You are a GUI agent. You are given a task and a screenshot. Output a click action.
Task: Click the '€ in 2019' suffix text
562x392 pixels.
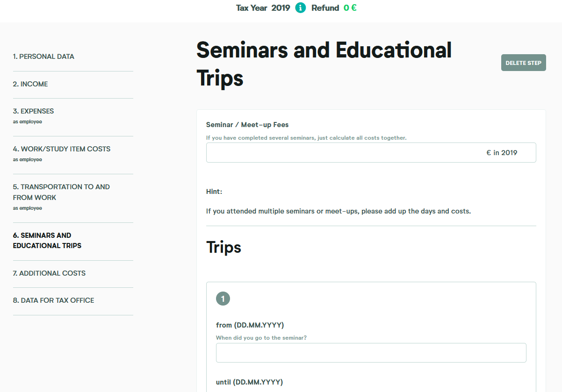(502, 153)
